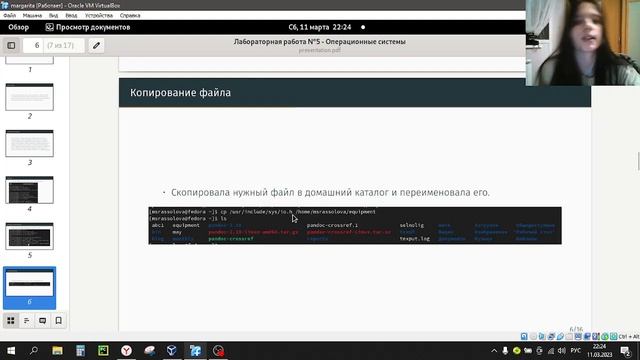Click slide heading Копирование файла
Viewport: 640px width, 360px height.
pos(180,93)
